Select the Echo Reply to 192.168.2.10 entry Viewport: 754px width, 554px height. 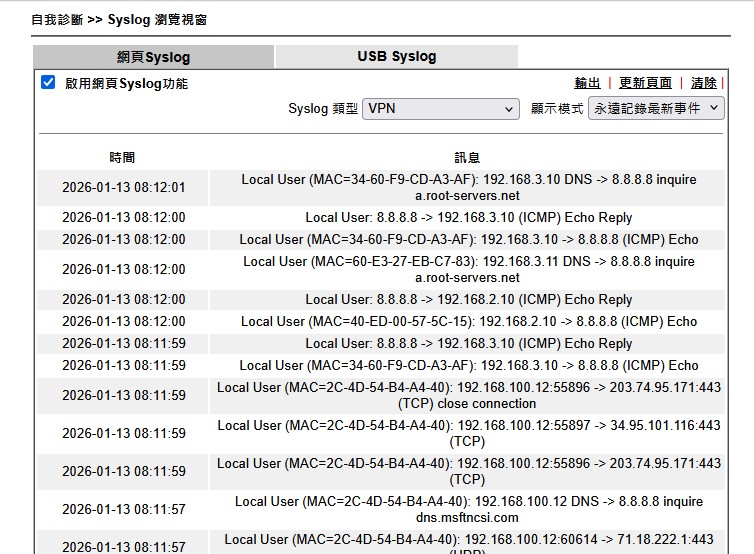tap(468, 299)
